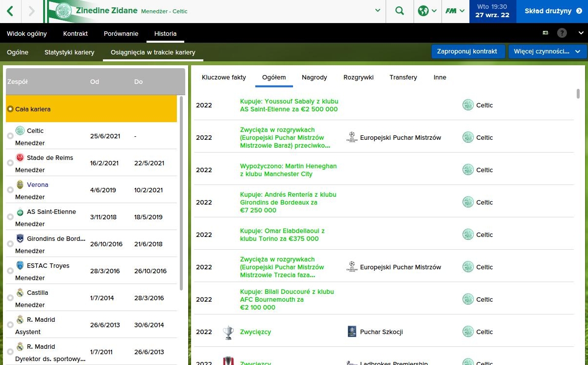Image resolution: width=588 pixels, height=365 pixels.
Task: Select the Girondins de Bordeaux radio button
Action: coord(10,244)
